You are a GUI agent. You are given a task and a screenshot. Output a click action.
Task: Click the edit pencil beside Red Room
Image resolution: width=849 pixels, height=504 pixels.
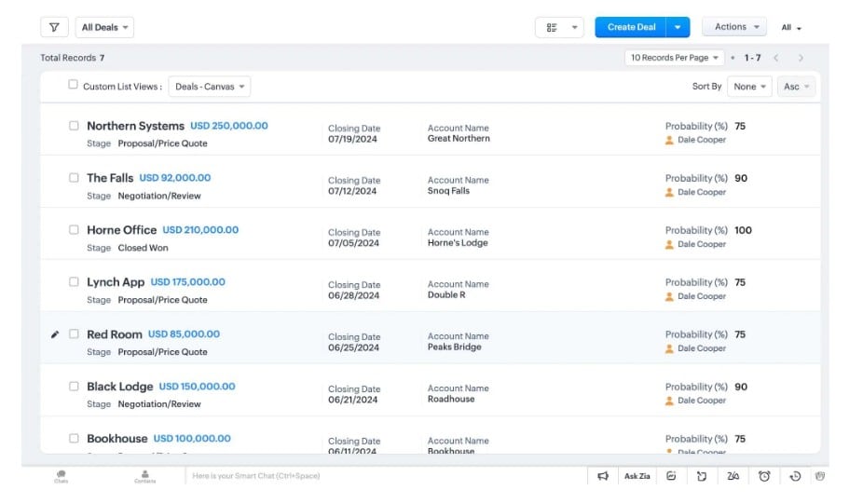pos(55,334)
